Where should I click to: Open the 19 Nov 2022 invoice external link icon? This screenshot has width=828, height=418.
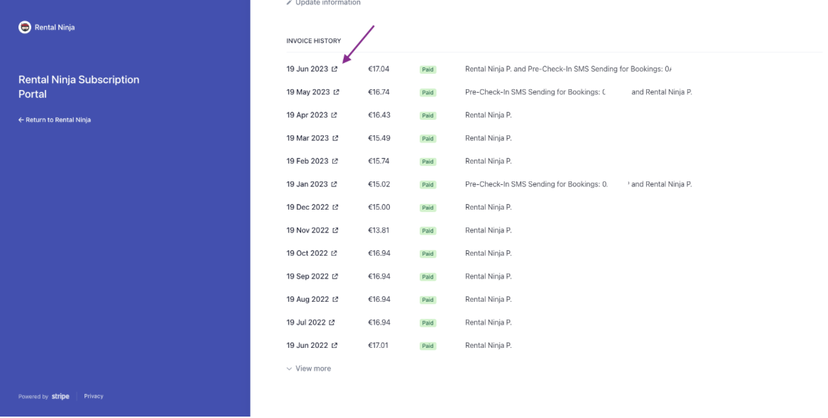[335, 230]
